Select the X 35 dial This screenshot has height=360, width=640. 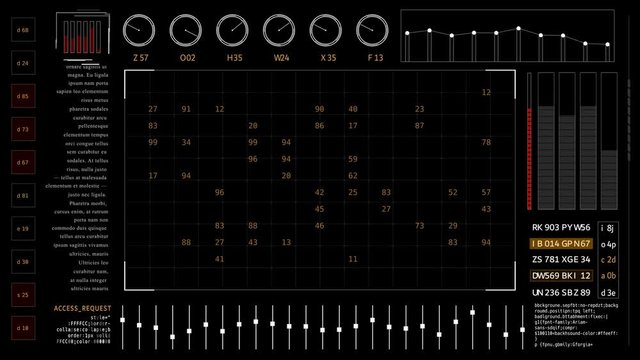326,30
